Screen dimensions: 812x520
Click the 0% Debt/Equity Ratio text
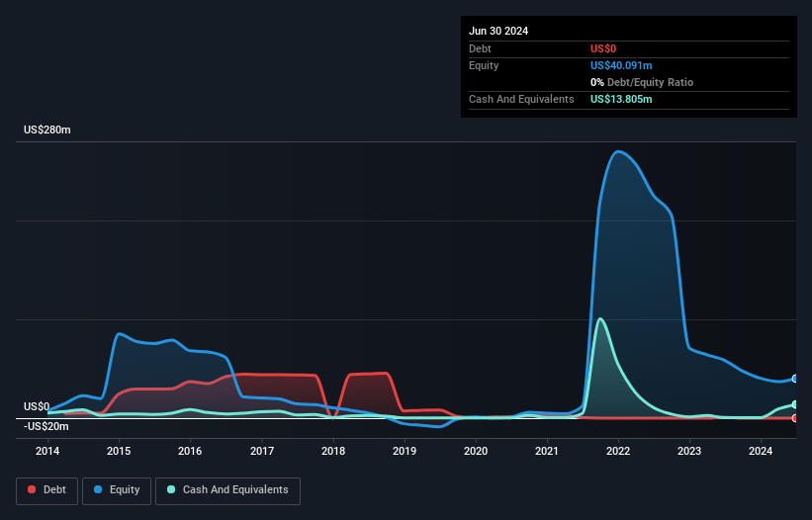(642, 82)
